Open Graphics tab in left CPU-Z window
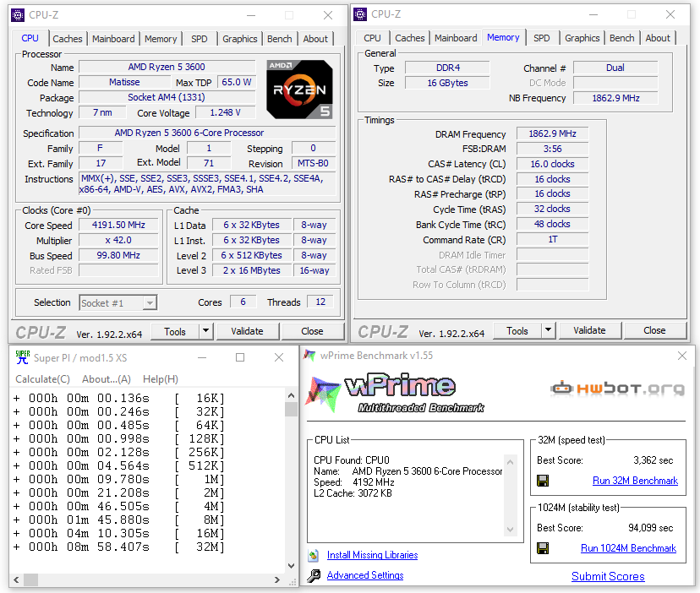This screenshot has width=700, height=593. click(x=240, y=39)
